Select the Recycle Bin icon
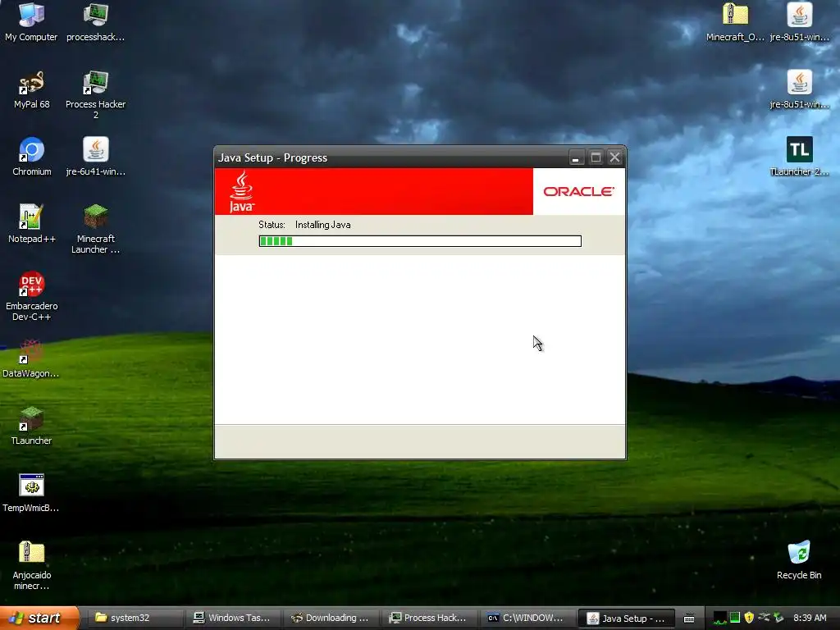 tap(799, 559)
